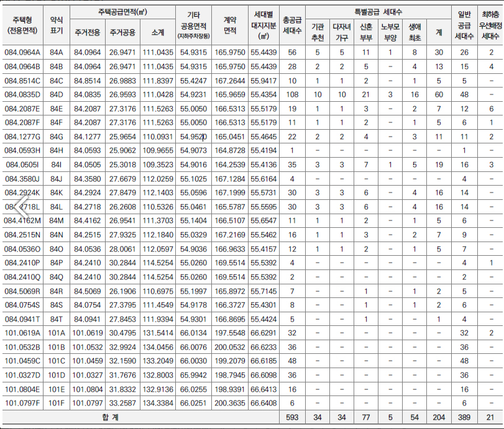The height and width of the screenshot is (429, 504).
Task: Select the 084.2515N row label
Action: click(x=22, y=235)
